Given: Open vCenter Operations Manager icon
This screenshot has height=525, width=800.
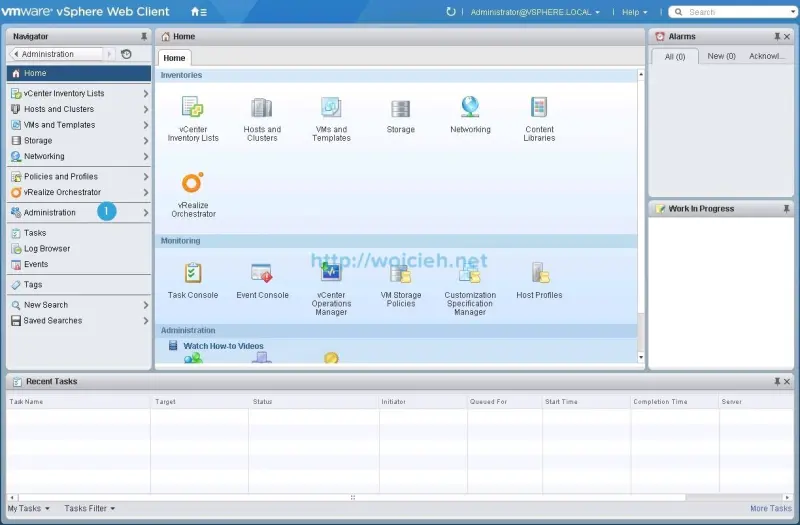Looking at the screenshot, I should (x=331, y=273).
